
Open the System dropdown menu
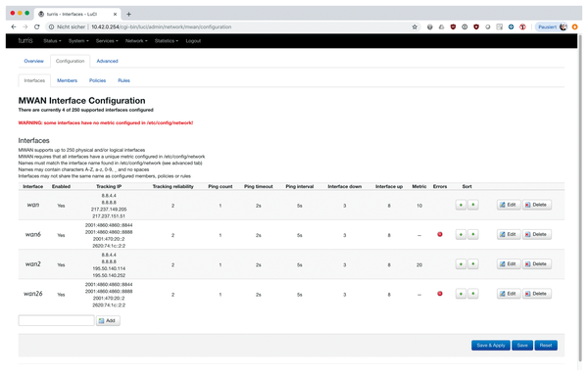click(x=78, y=41)
